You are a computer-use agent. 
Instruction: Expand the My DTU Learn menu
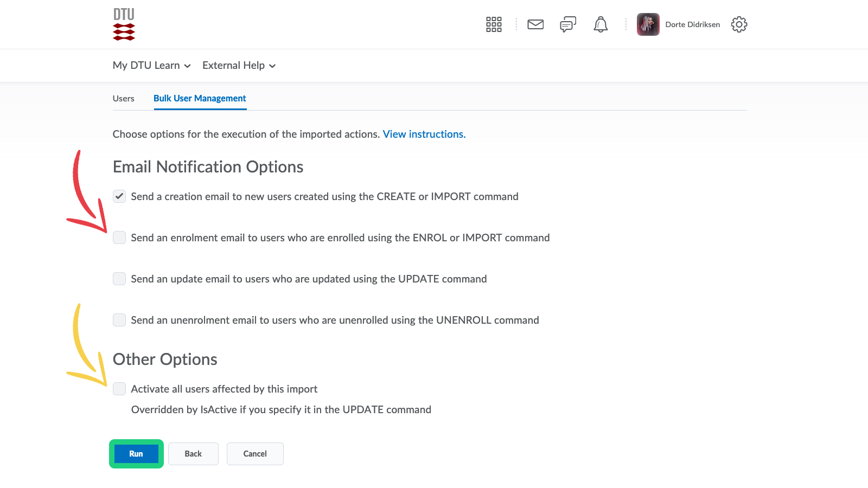151,66
